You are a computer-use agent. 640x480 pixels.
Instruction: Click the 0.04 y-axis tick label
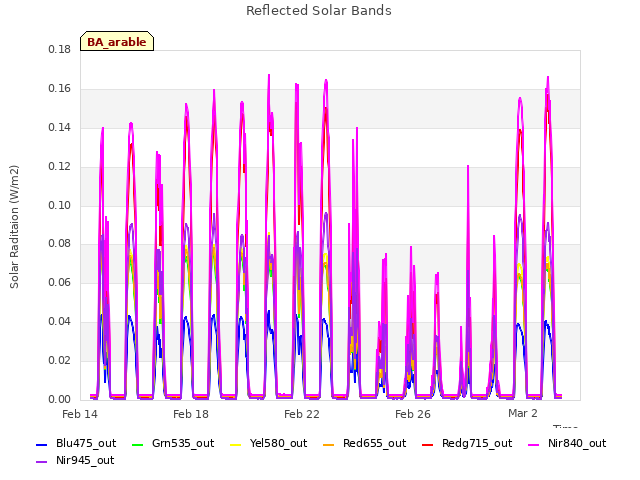tap(60, 322)
